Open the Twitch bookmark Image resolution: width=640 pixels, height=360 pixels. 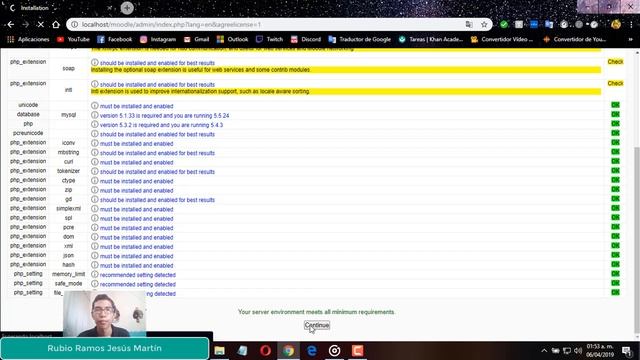(269, 39)
